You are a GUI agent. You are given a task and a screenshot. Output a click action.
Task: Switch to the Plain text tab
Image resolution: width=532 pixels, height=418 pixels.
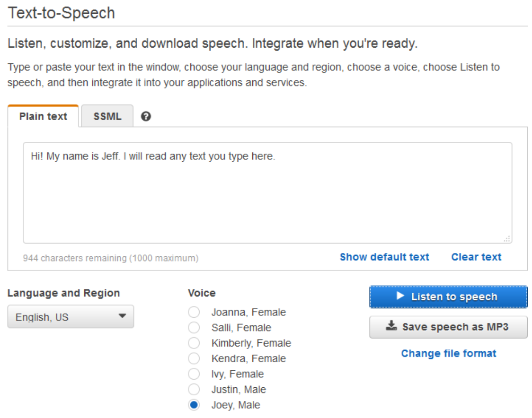(x=43, y=116)
